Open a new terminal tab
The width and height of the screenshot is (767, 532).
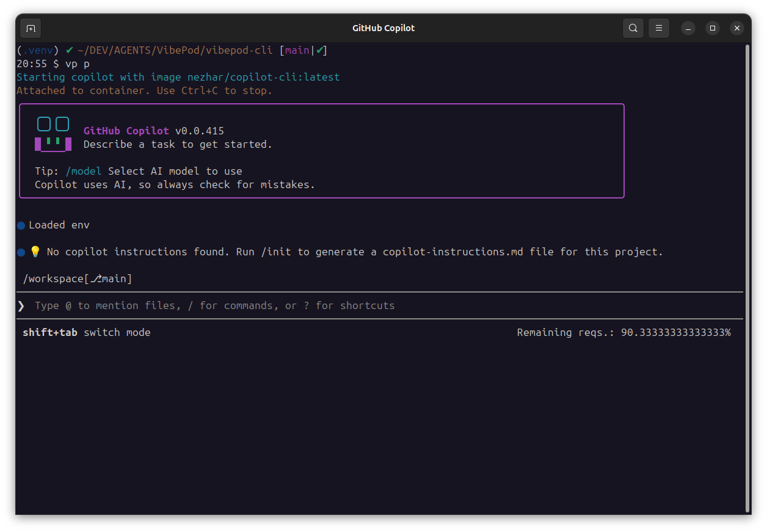(31, 28)
